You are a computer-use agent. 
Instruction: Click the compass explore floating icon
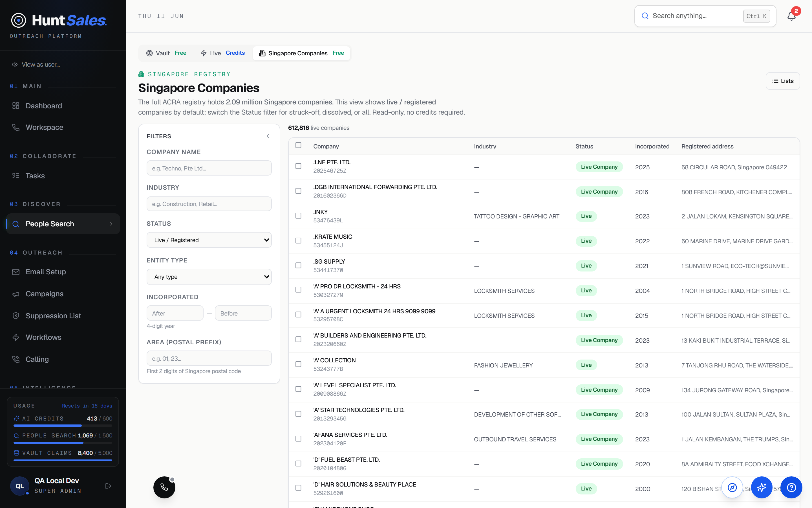732,487
